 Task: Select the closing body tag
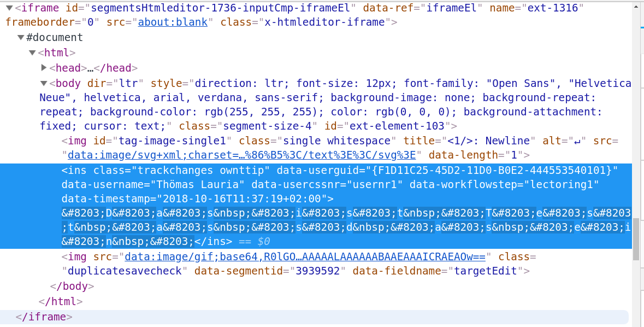72,286
